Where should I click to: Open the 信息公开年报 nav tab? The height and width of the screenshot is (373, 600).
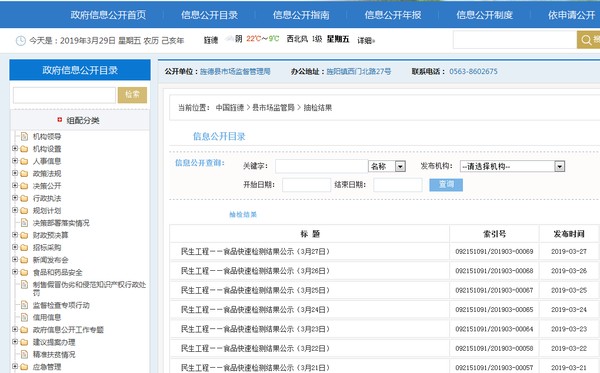[393, 15]
